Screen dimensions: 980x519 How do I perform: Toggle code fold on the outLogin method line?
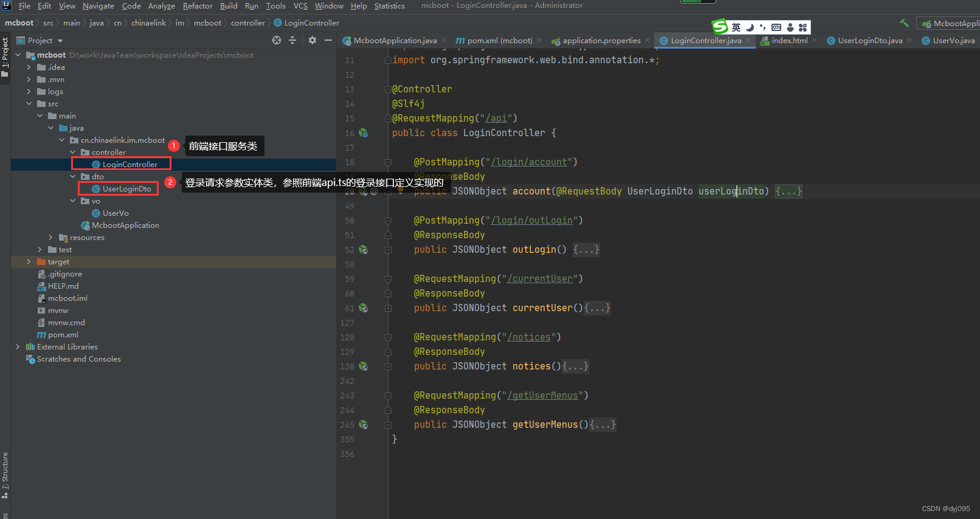click(388, 250)
